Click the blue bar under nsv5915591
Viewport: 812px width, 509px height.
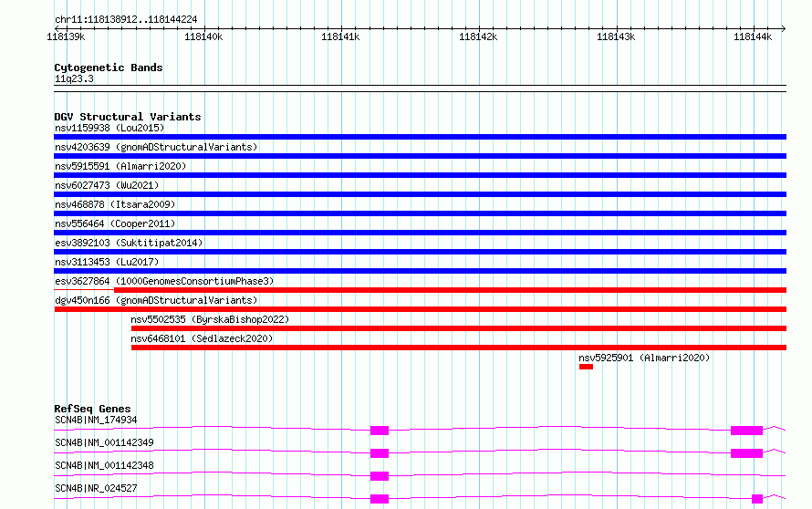click(x=420, y=175)
